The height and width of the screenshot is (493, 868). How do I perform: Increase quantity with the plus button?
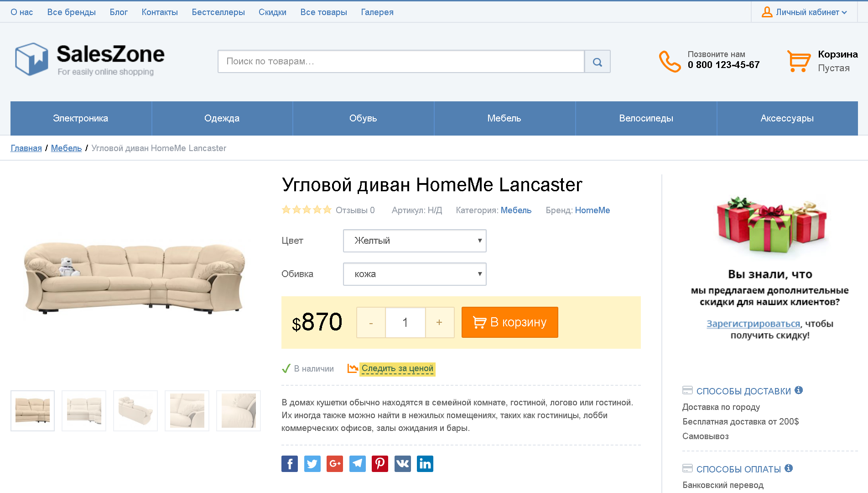(x=439, y=322)
